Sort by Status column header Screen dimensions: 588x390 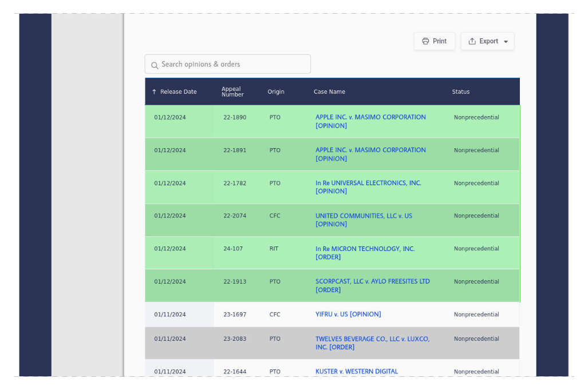(460, 92)
